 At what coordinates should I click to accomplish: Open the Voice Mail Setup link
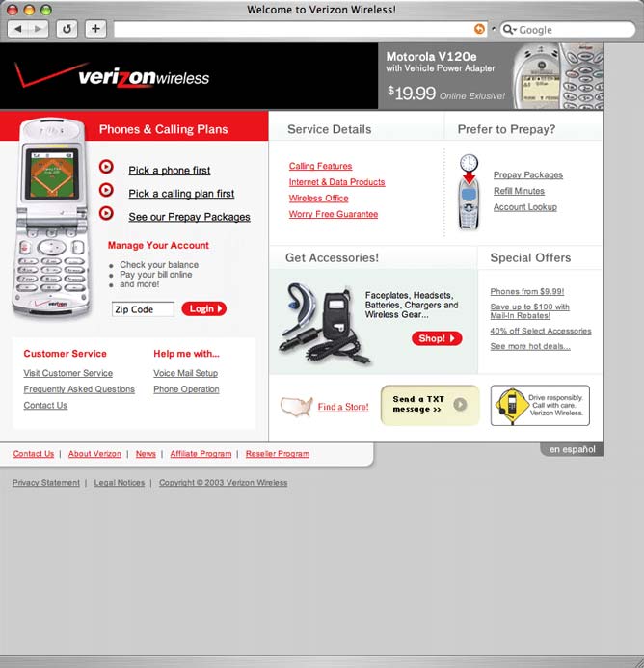coord(185,374)
